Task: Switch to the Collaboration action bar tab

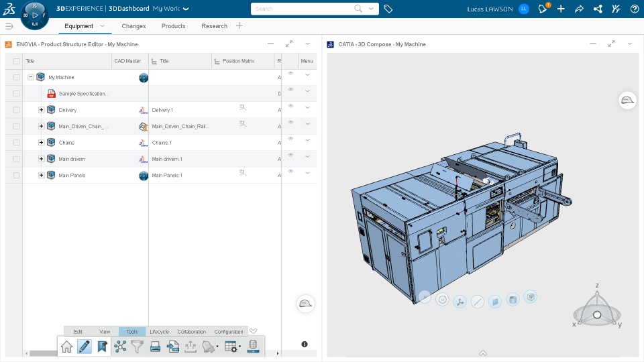Action: point(191,332)
